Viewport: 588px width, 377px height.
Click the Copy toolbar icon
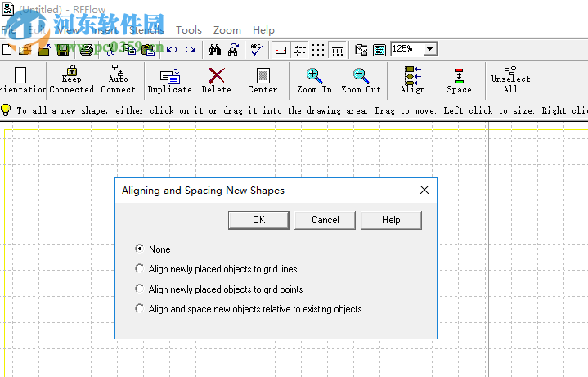[130, 50]
